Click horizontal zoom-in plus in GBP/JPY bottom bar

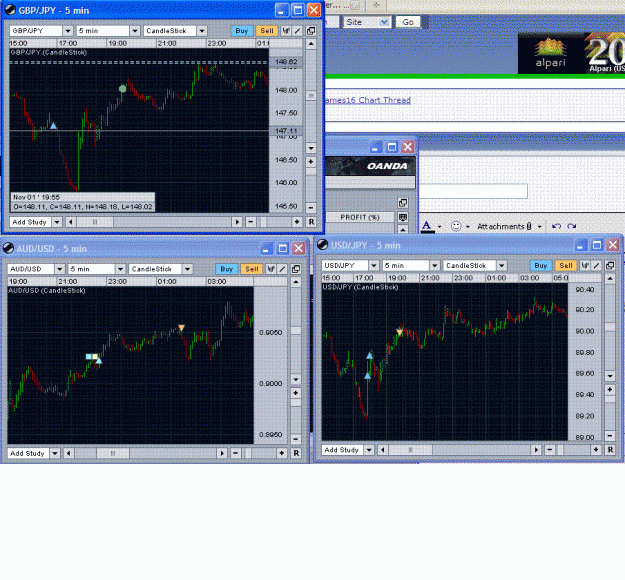tap(297, 222)
